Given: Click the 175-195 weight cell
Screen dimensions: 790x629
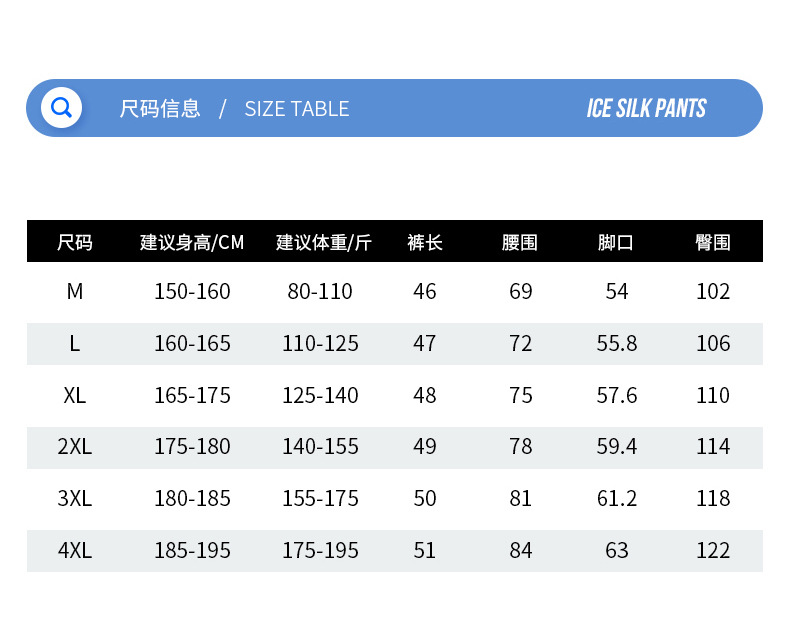Looking at the screenshot, I should 320,550.
